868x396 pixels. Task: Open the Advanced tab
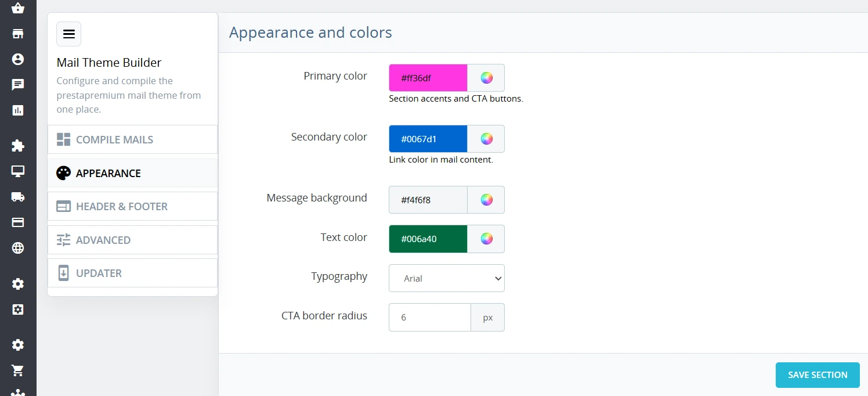point(132,240)
